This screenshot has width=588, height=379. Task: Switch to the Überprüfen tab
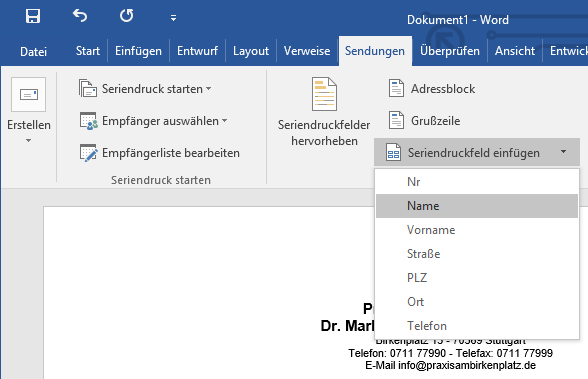tap(450, 51)
